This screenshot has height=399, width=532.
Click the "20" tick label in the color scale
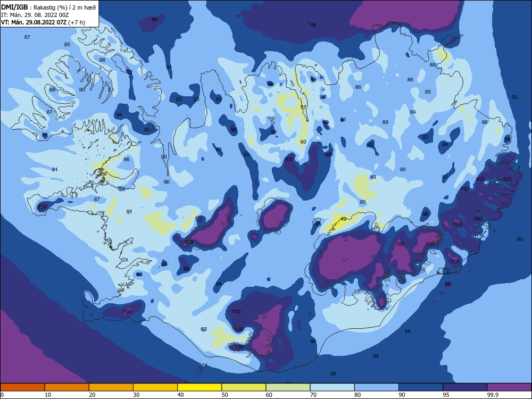[92, 395]
